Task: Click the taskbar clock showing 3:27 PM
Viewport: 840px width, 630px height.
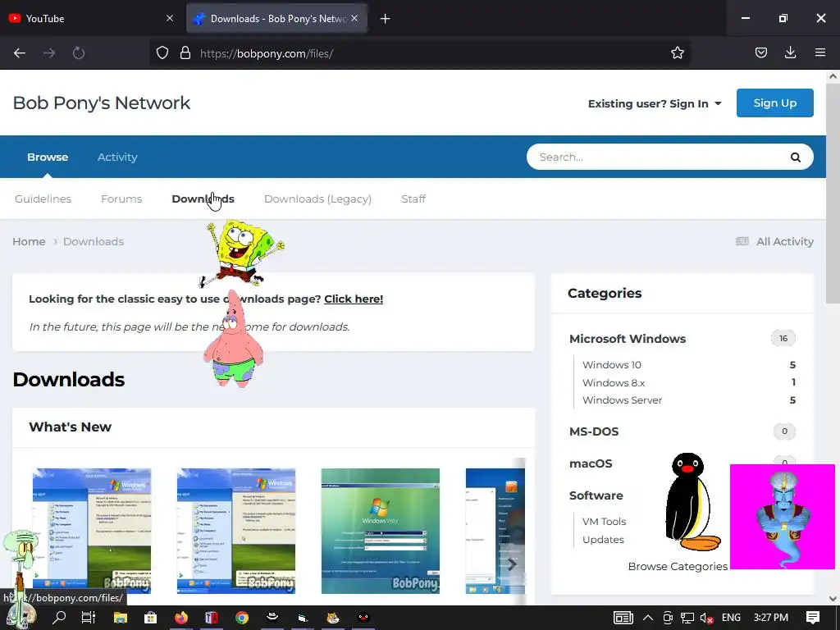Action: coord(770,618)
